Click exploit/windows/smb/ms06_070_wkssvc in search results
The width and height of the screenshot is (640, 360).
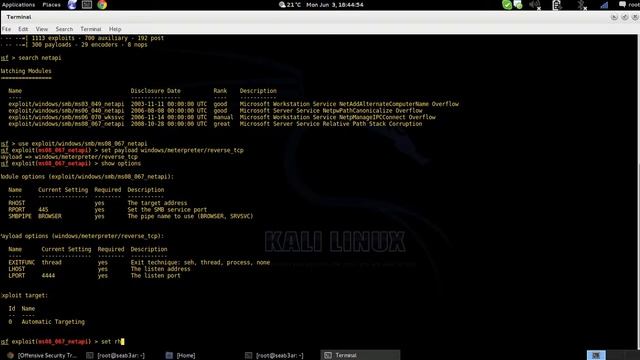[66, 117]
